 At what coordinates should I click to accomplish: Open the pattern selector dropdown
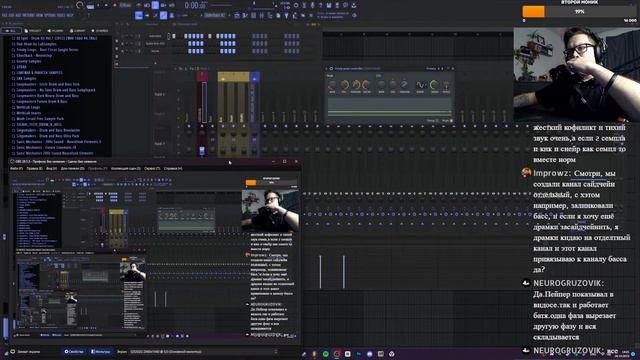tap(215, 16)
